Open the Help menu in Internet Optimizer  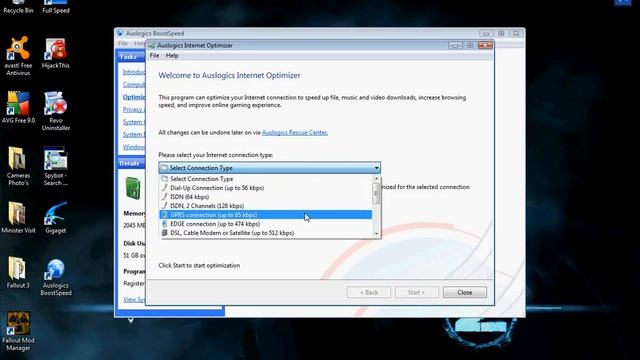click(172, 56)
